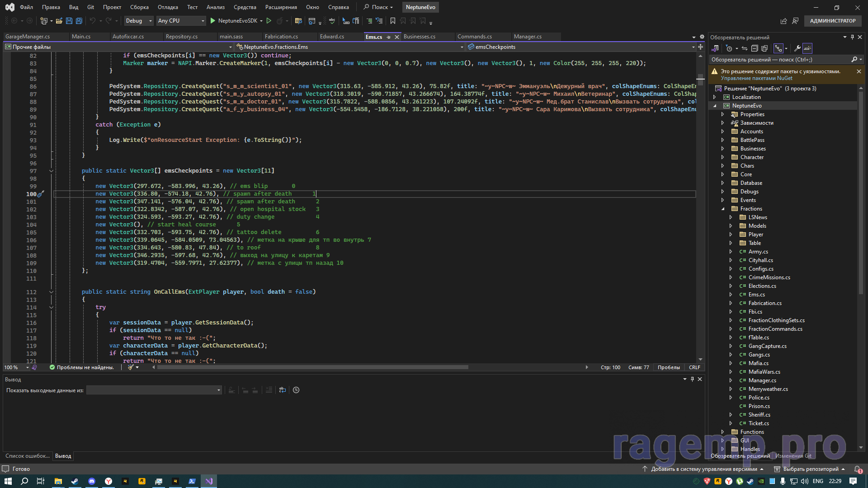
Task: Click Добавить в систему управления версиями
Action: 703,469
